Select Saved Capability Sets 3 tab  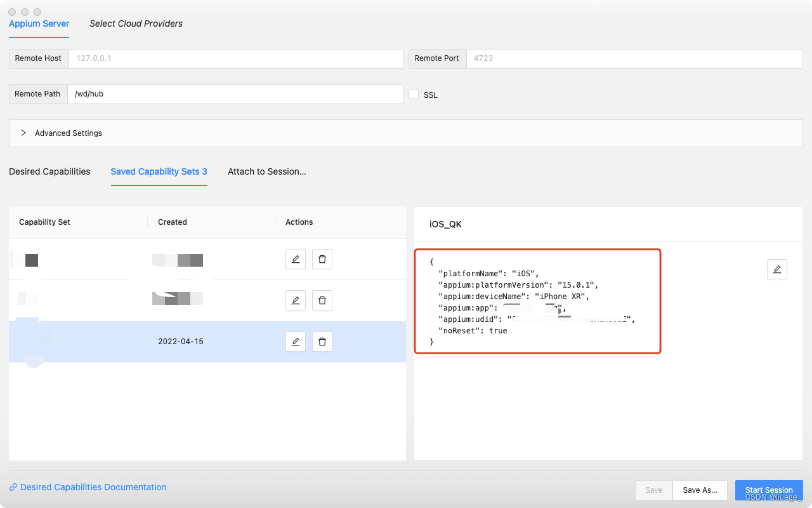click(x=159, y=171)
